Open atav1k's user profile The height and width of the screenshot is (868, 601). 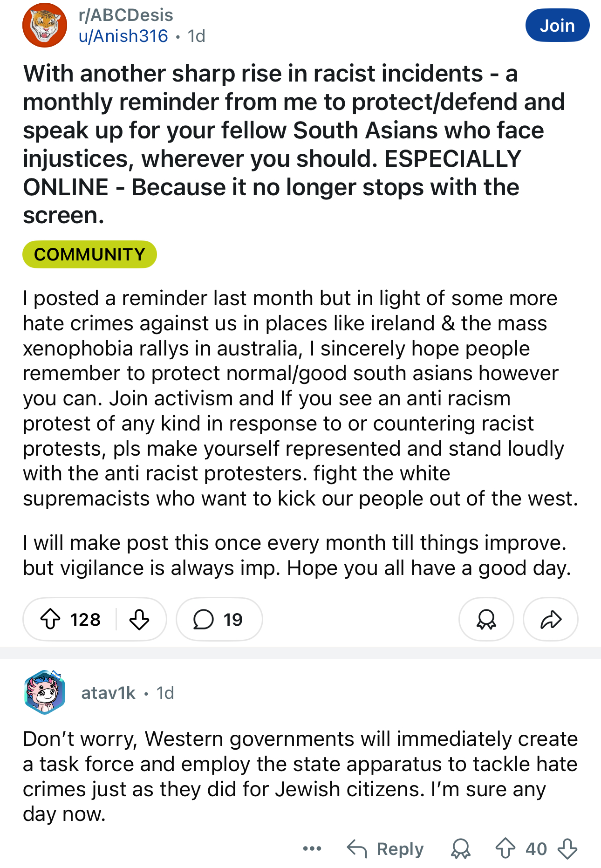[108, 693]
